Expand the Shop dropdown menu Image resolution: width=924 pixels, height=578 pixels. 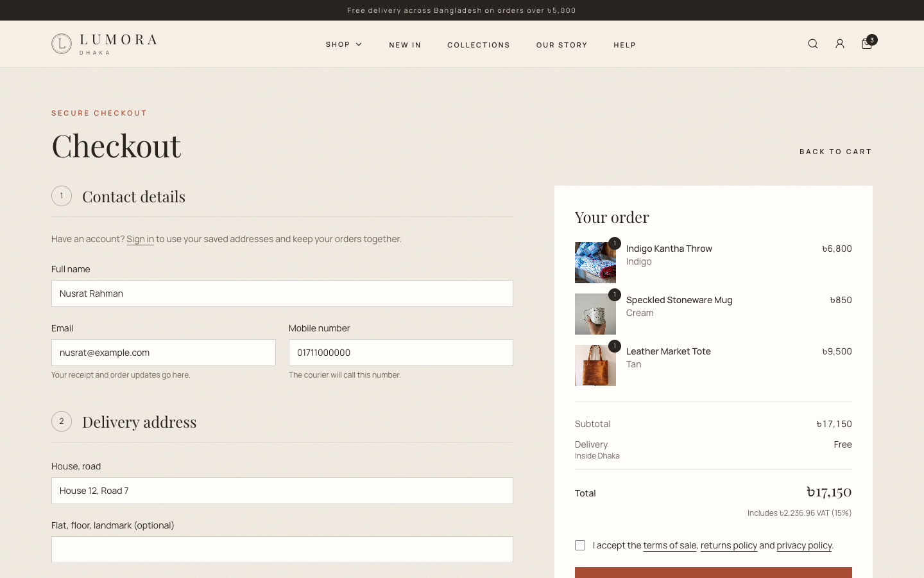coord(344,44)
